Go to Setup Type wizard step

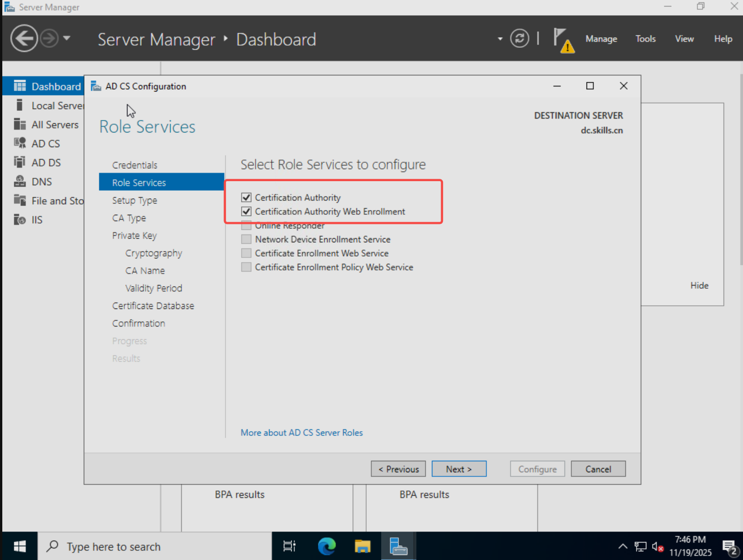click(134, 200)
